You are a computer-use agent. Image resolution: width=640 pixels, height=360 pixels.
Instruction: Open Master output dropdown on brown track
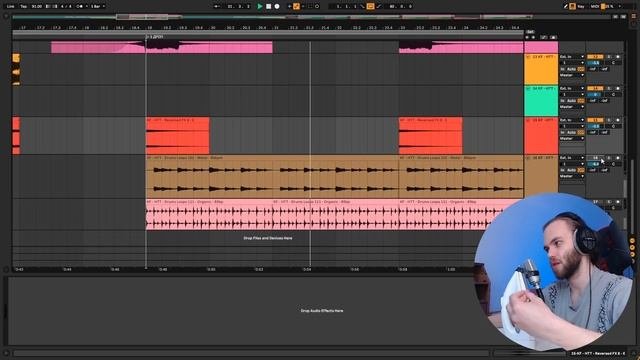click(572, 176)
